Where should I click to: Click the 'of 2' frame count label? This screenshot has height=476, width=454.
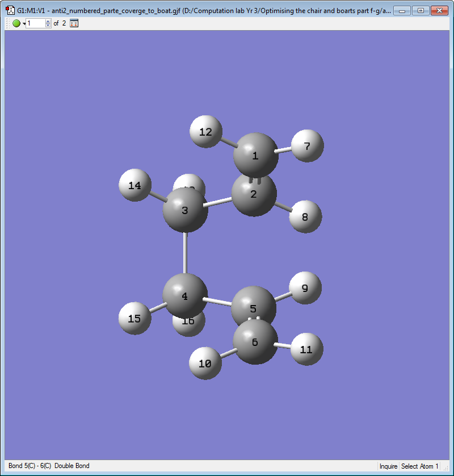point(60,23)
